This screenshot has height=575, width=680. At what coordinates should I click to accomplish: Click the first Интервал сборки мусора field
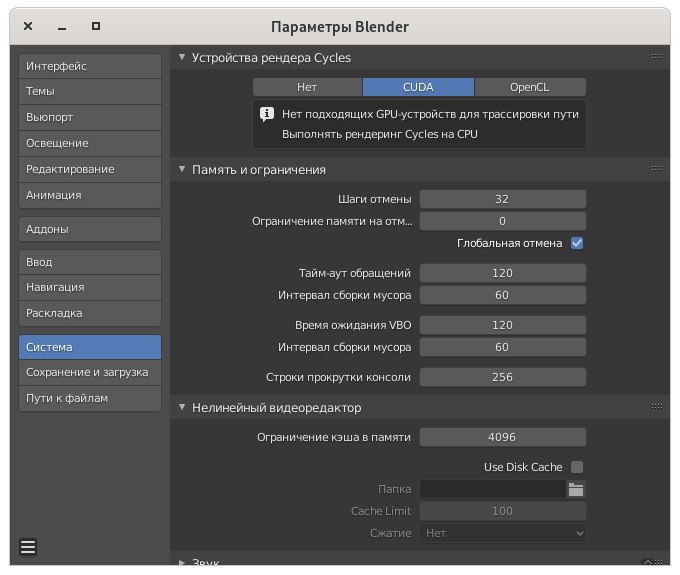(x=503, y=295)
